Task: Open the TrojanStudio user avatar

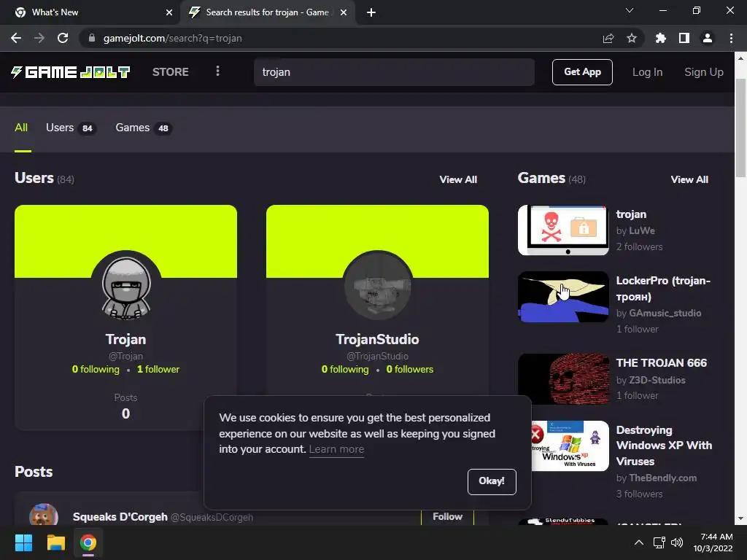Action: click(x=377, y=286)
